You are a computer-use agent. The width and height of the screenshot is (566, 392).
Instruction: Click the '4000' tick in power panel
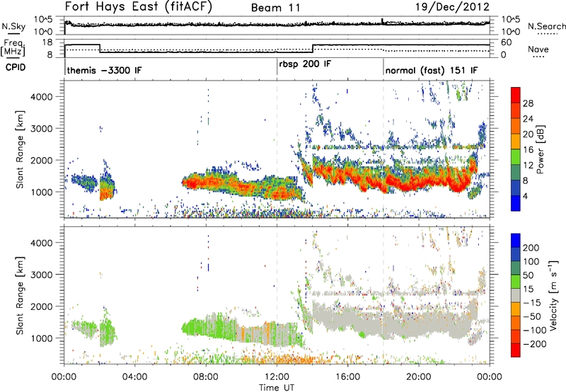(41, 97)
